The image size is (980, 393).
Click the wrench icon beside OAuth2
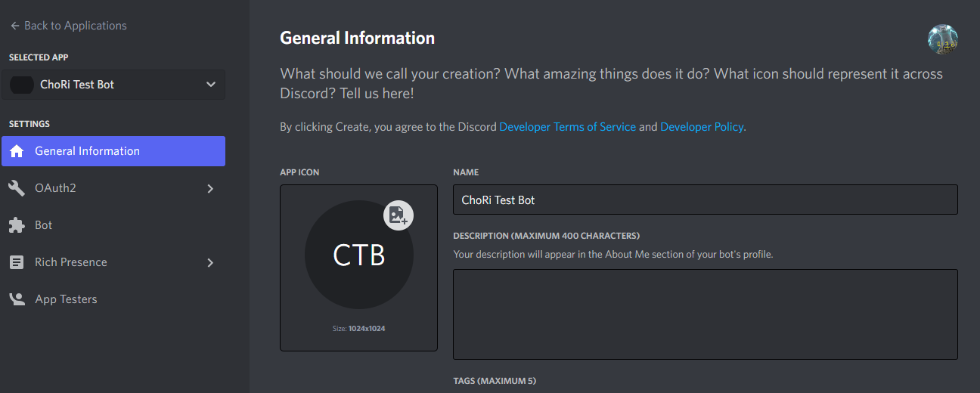[x=17, y=188]
